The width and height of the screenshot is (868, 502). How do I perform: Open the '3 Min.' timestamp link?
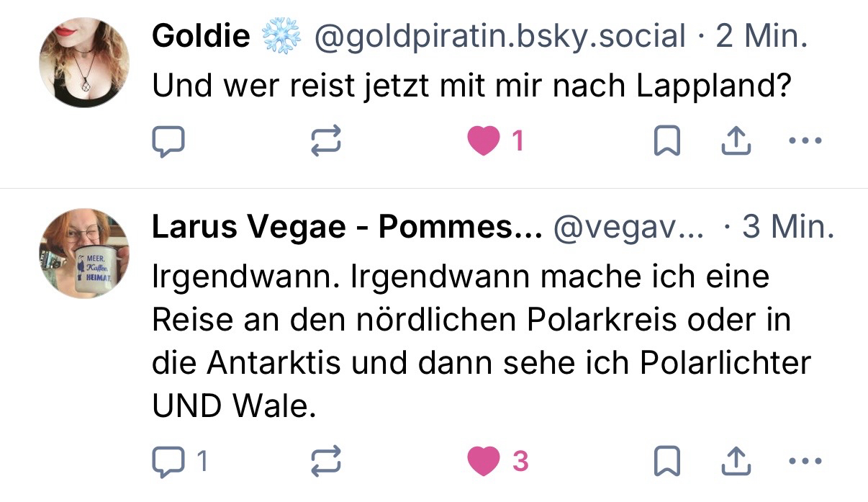tap(788, 228)
